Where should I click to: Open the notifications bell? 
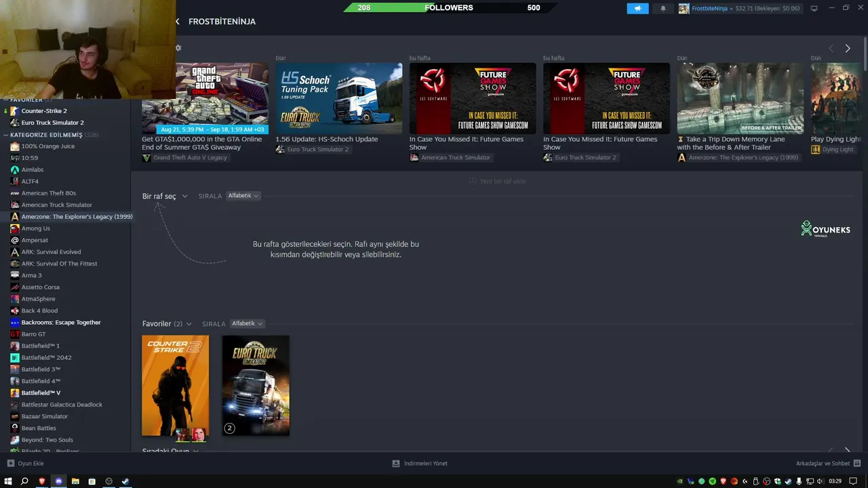[x=663, y=8]
